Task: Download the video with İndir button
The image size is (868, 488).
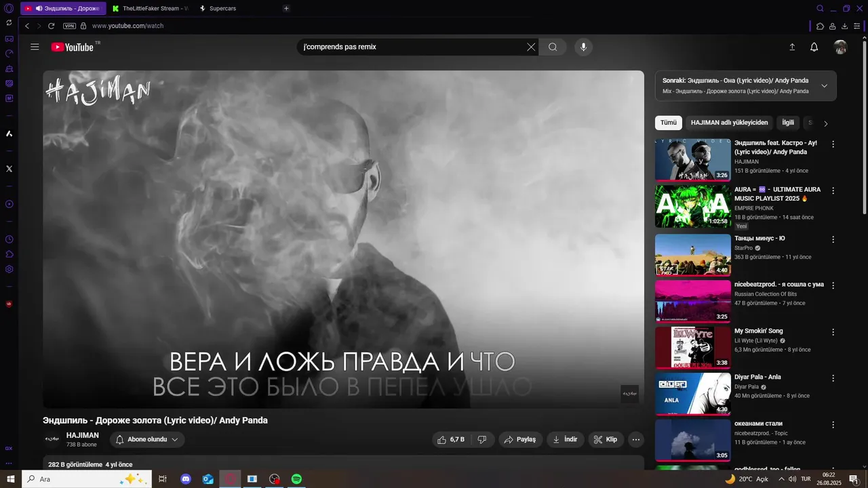Action: (566, 439)
